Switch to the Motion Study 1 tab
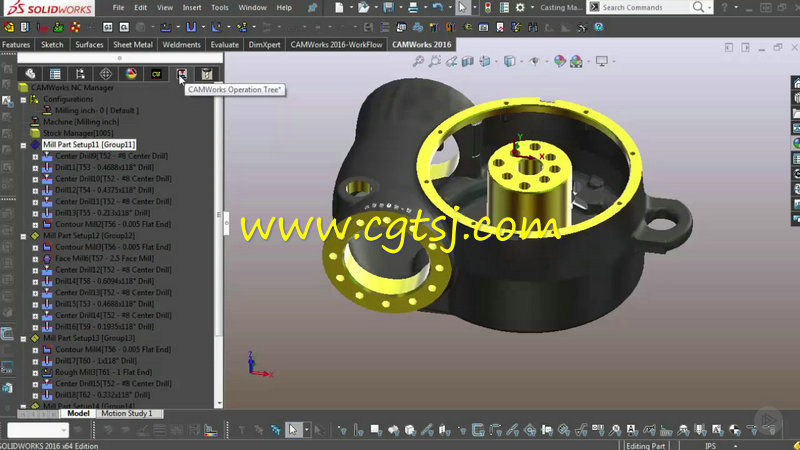800x450 pixels. click(x=127, y=413)
